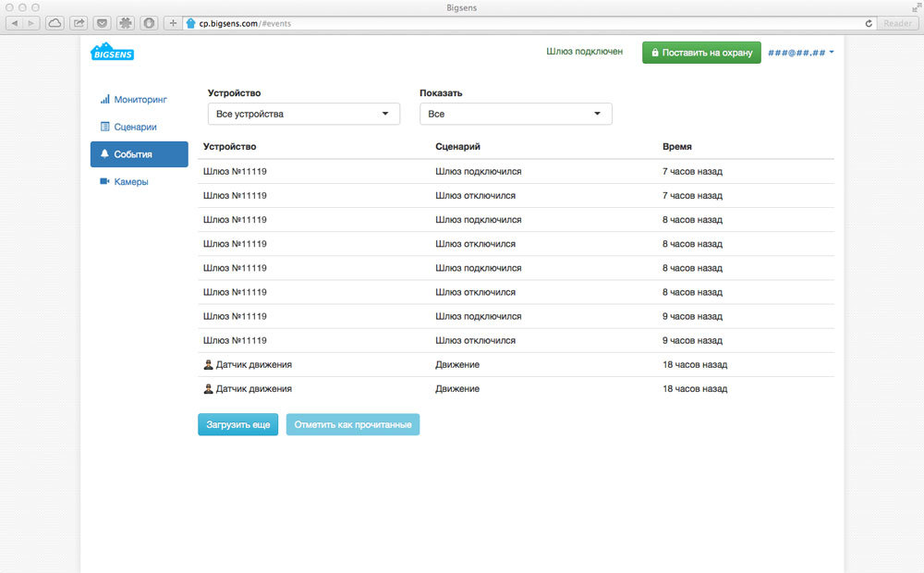Click the first 'Шлюз подключился' scenario cell
Image resolution: width=924 pixels, height=573 pixels.
click(479, 171)
